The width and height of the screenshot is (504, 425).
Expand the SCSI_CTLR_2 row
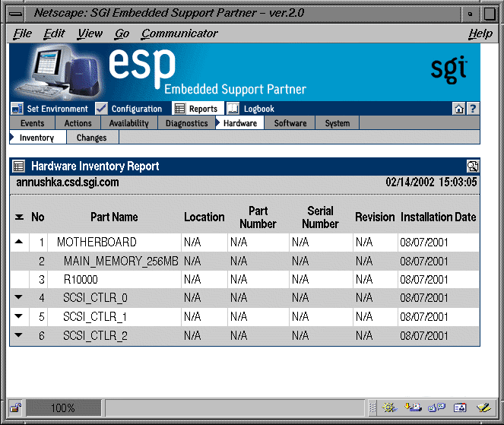tap(19, 335)
